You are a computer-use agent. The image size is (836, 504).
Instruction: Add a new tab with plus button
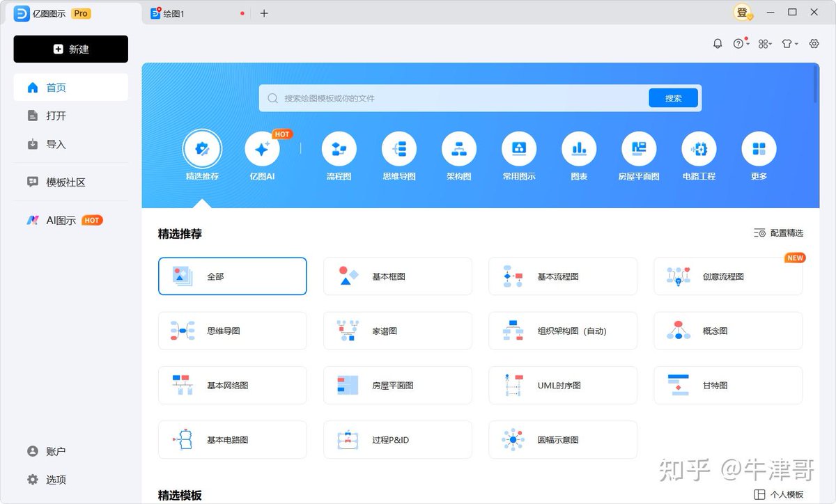click(264, 13)
